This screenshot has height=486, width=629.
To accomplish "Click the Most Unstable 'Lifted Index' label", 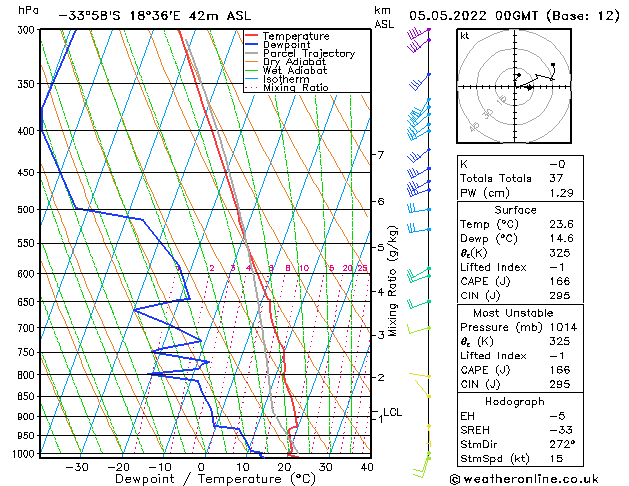I will point(493,356).
